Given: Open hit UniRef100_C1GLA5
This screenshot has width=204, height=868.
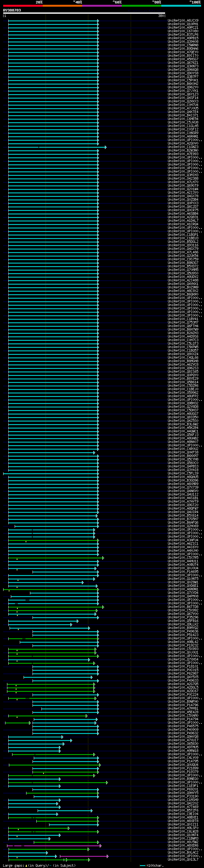Looking at the screenshot, I should [x=183, y=126].
